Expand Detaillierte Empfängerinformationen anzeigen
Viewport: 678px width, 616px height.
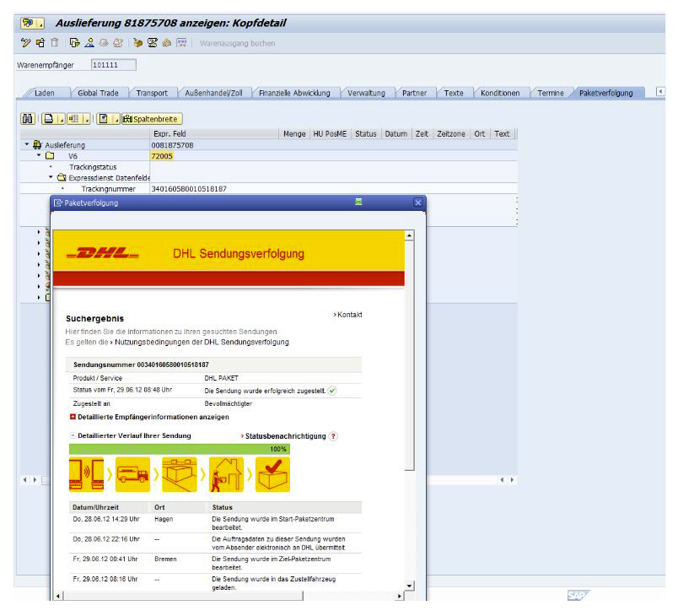point(73,417)
